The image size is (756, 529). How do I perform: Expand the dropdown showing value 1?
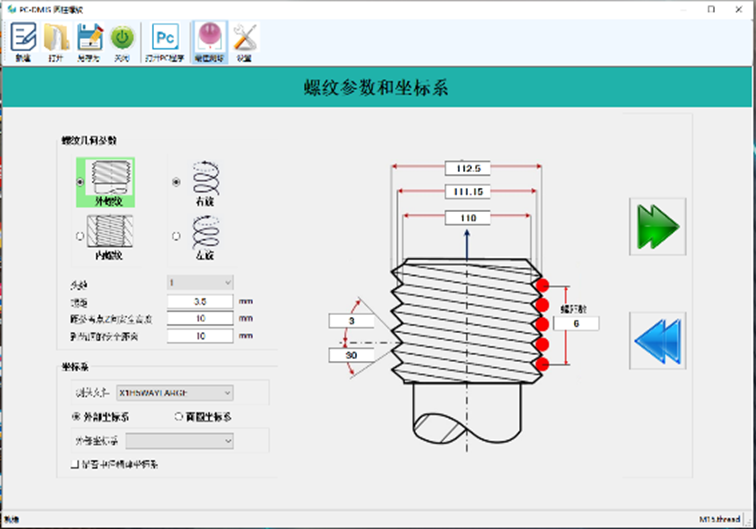200,283
